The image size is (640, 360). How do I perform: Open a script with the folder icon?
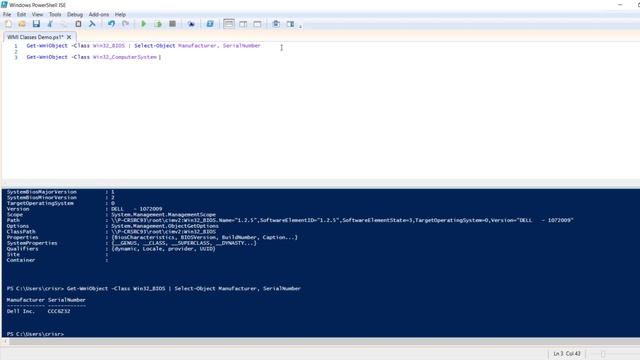22,24
